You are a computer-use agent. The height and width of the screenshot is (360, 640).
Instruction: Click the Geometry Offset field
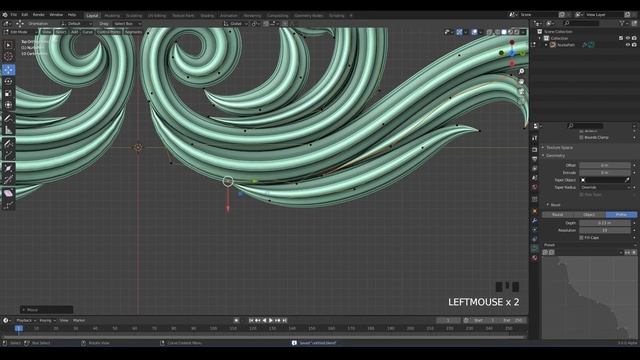pos(604,165)
